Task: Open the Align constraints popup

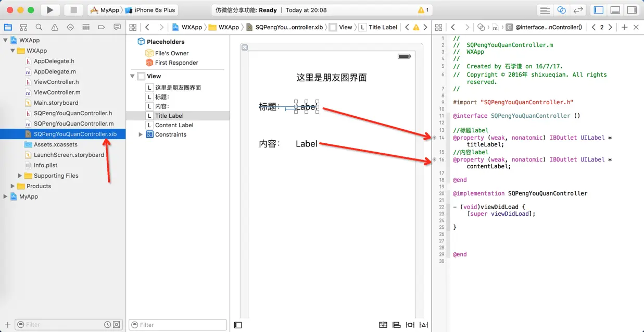Action: 397,325
